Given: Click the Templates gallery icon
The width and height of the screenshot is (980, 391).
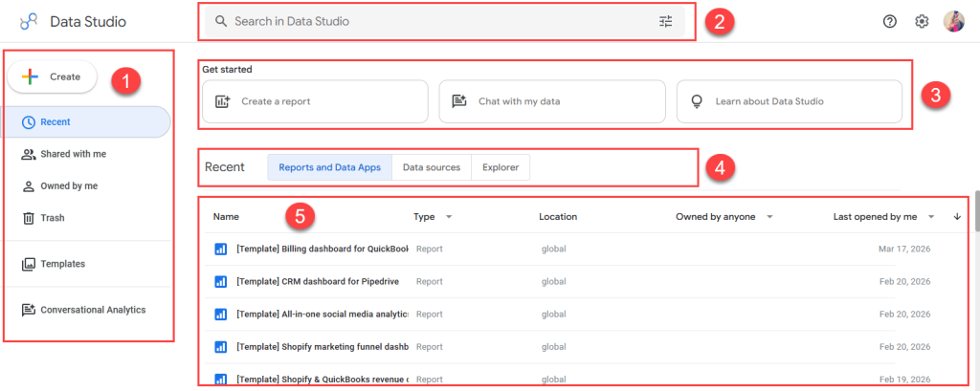Looking at the screenshot, I should (28, 264).
